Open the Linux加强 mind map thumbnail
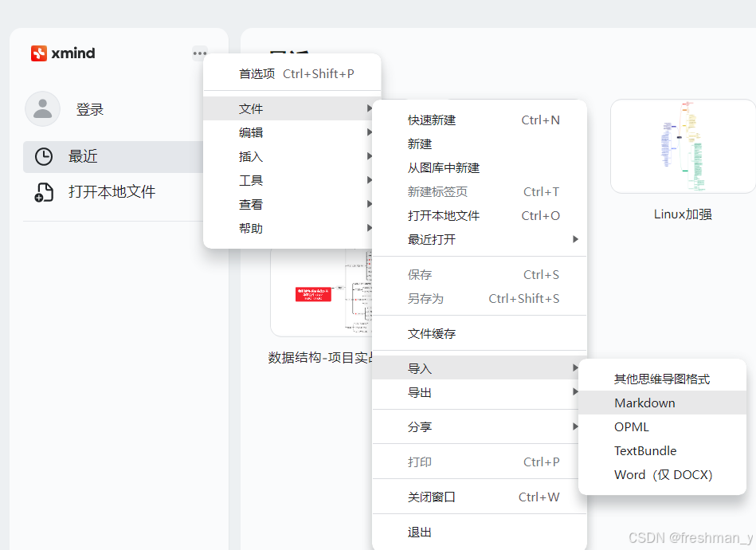 tap(683, 146)
